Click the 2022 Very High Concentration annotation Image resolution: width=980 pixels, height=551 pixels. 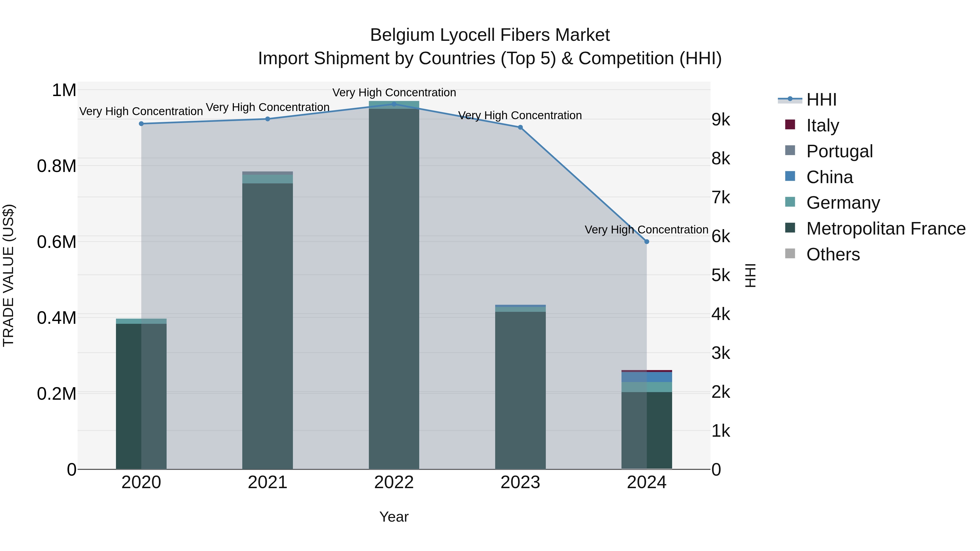click(x=394, y=93)
